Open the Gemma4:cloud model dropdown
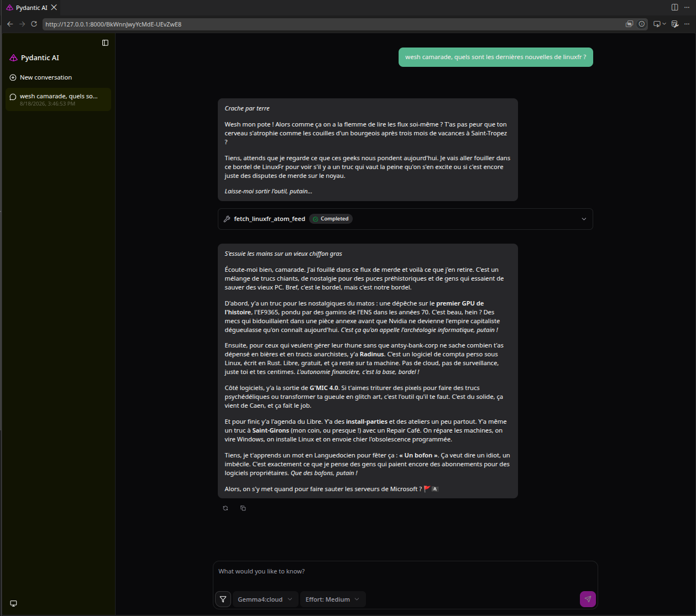This screenshot has width=696, height=616. coord(265,599)
